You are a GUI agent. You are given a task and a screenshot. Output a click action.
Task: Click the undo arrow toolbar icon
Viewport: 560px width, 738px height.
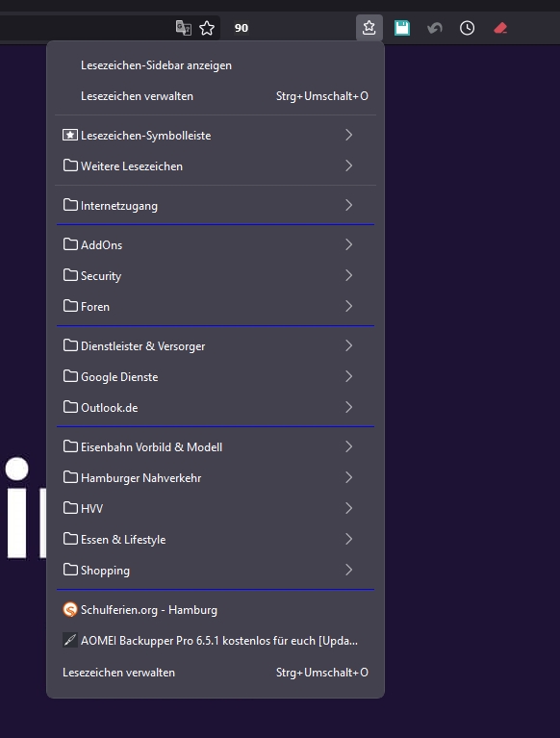point(434,28)
